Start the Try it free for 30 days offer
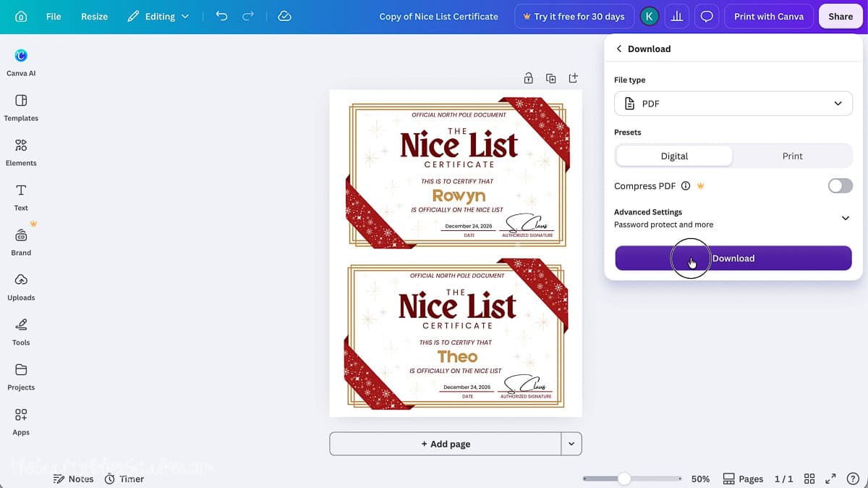868x488 pixels. pyautogui.click(x=574, y=16)
